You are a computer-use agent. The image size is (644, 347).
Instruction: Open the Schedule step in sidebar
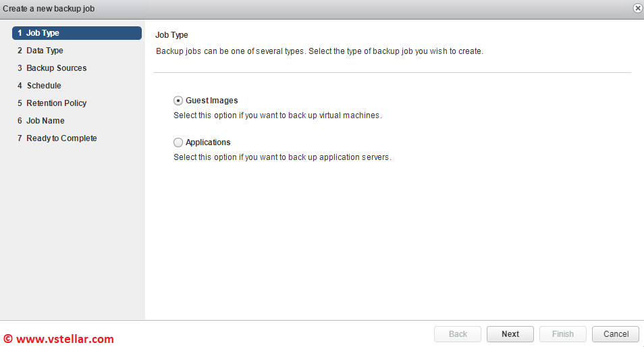click(x=44, y=86)
